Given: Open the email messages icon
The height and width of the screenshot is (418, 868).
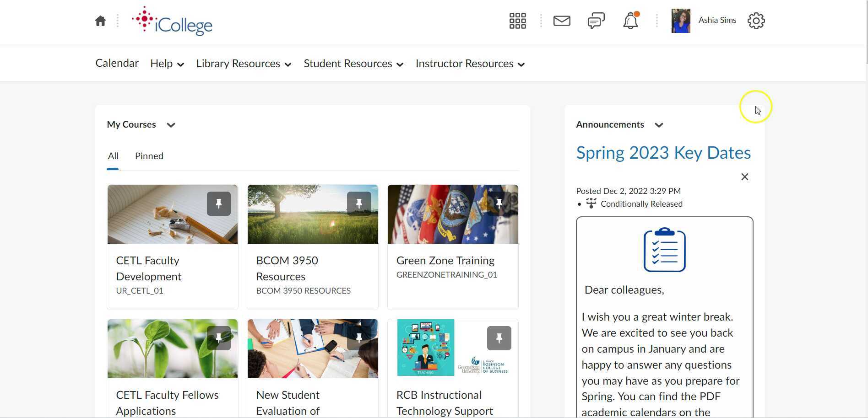Looking at the screenshot, I should coord(562,21).
